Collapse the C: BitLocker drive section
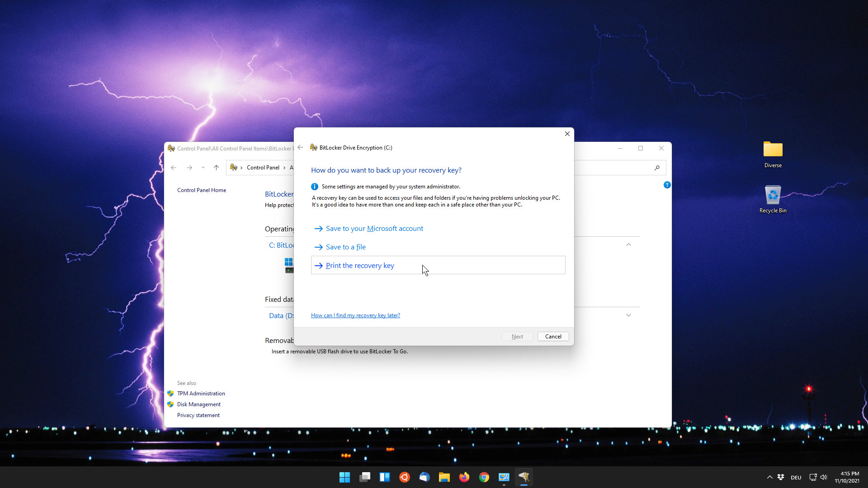The width and height of the screenshot is (868, 488). [x=628, y=244]
